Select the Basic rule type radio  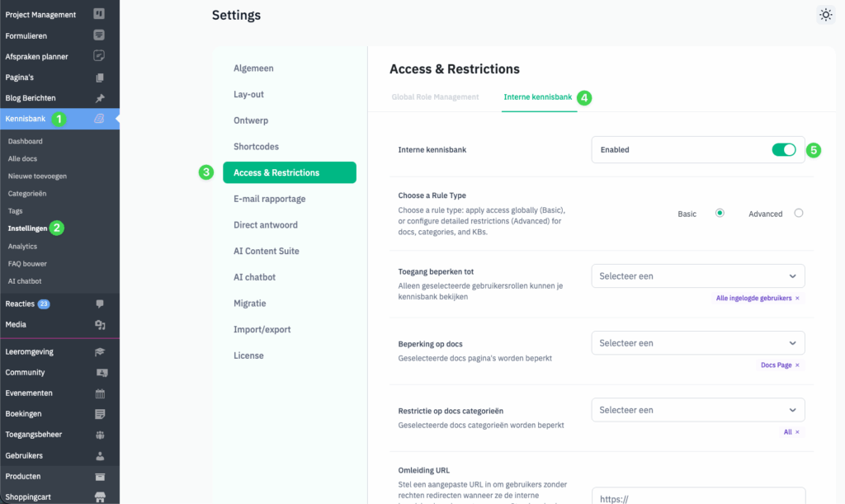(720, 213)
